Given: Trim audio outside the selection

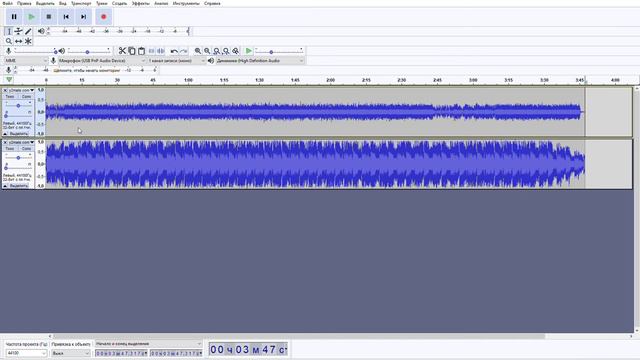Looking at the screenshot, I should 151,51.
